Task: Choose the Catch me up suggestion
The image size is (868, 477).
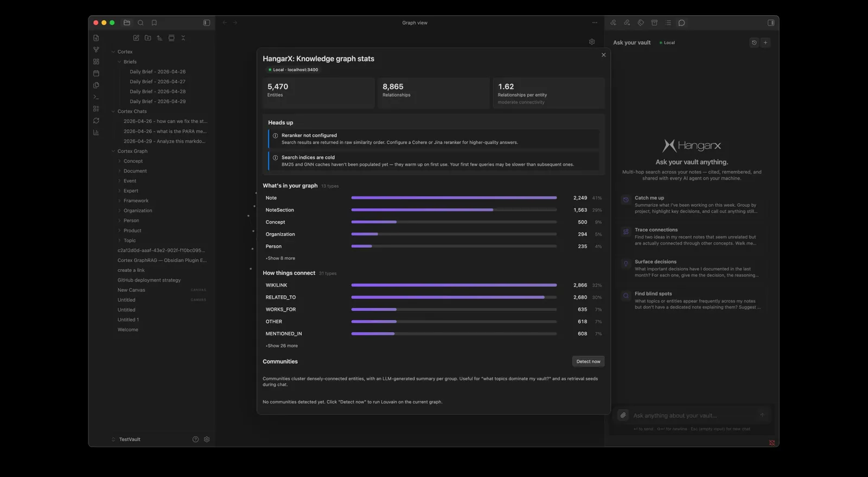Action: click(692, 205)
